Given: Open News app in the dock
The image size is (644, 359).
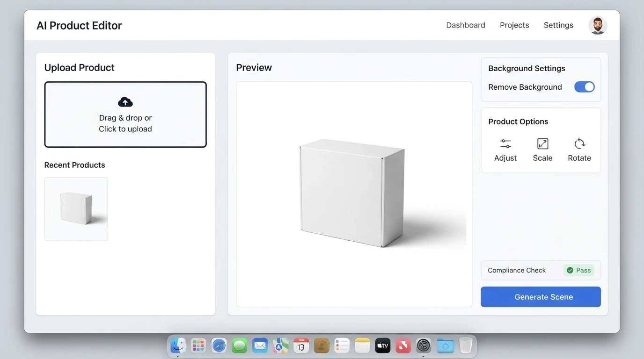Looking at the screenshot, I should [403, 346].
